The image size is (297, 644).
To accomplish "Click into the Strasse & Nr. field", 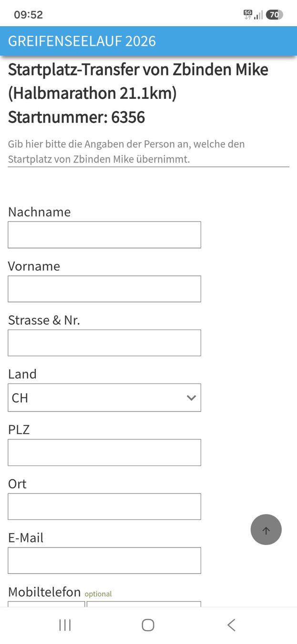I will tap(104, 343).
